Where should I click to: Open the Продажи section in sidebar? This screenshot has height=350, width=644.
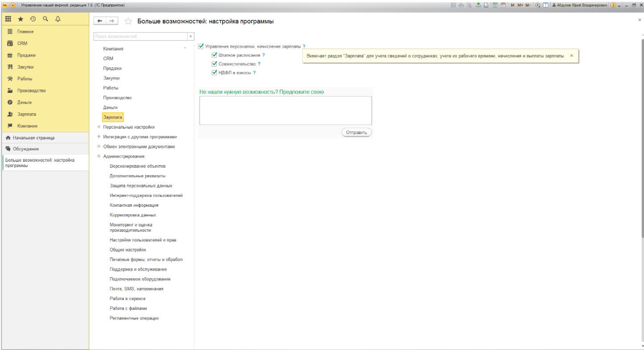point(45,55)
